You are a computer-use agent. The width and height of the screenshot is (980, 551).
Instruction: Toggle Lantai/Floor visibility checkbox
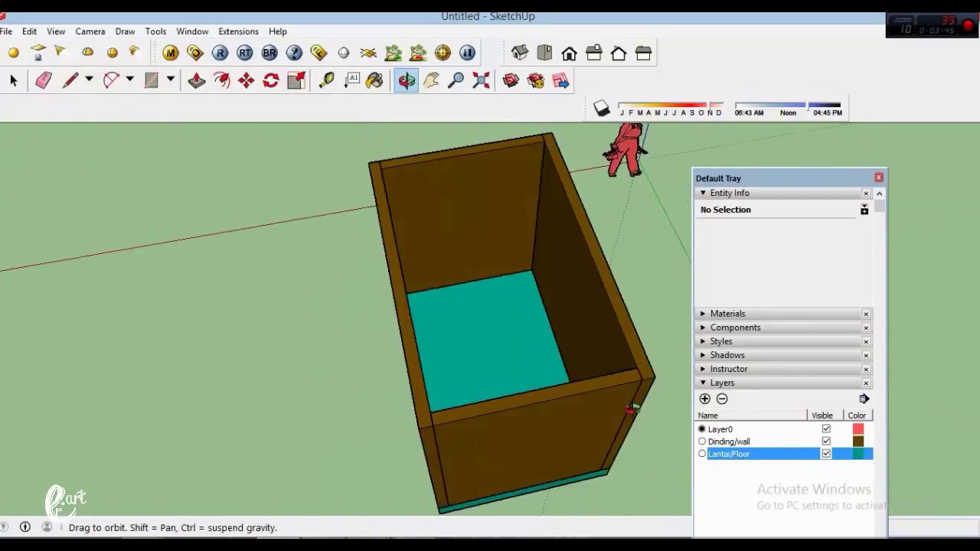(826, 454)
